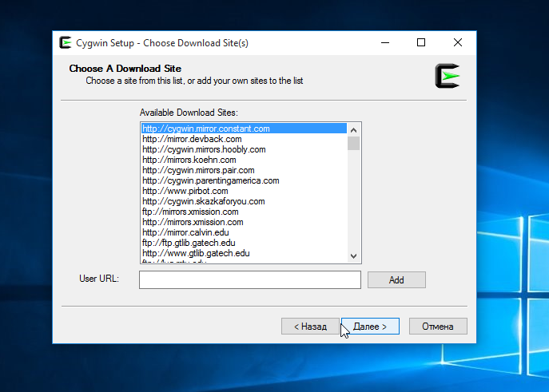Viewport: 549px width, 392px height.
Task: Select mirror http://mirrors.xmission.com
Action: pyautogui.click(x=244, y=222)
